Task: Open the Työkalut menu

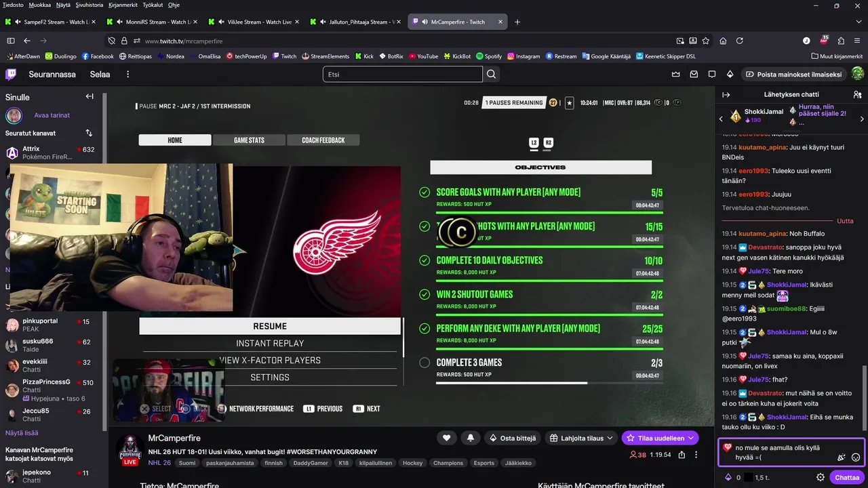Action: [153, 5]
